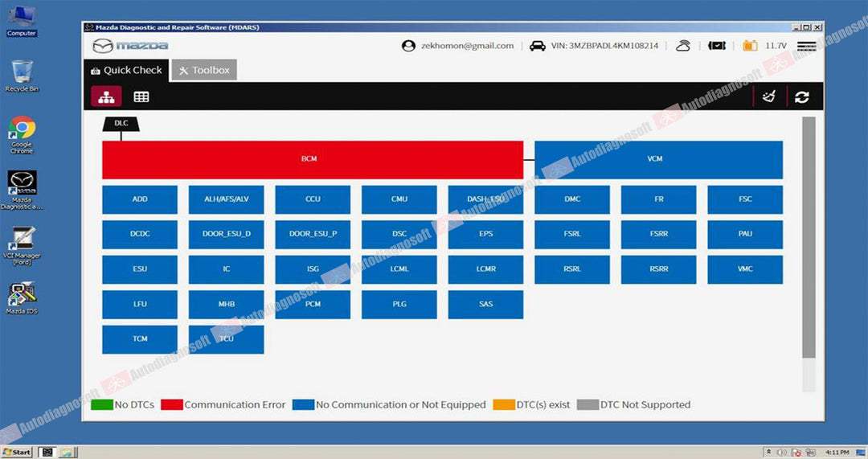Click the green No DTCs legend swatch
The width and height of the screenshot is (868, 459).
(102, 404)
